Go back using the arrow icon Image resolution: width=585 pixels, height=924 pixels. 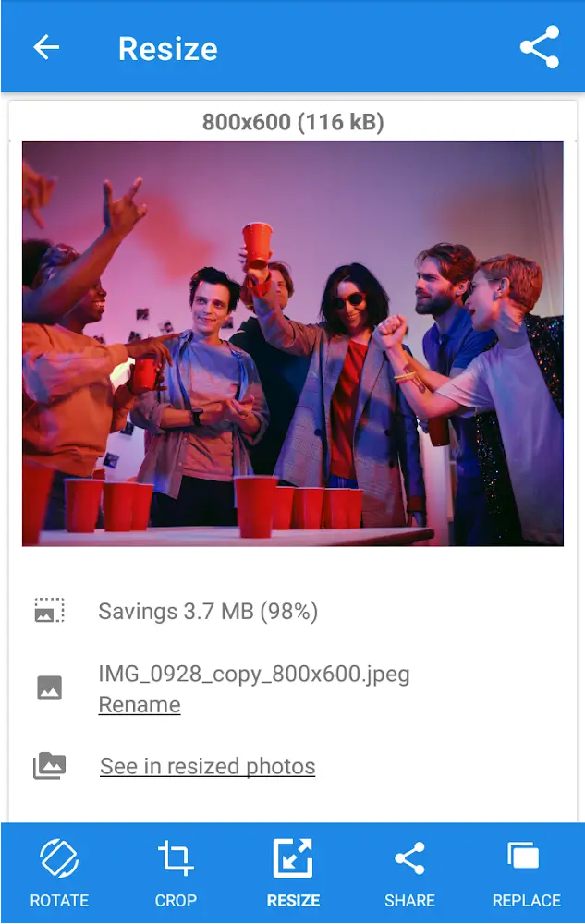[46, 47]
